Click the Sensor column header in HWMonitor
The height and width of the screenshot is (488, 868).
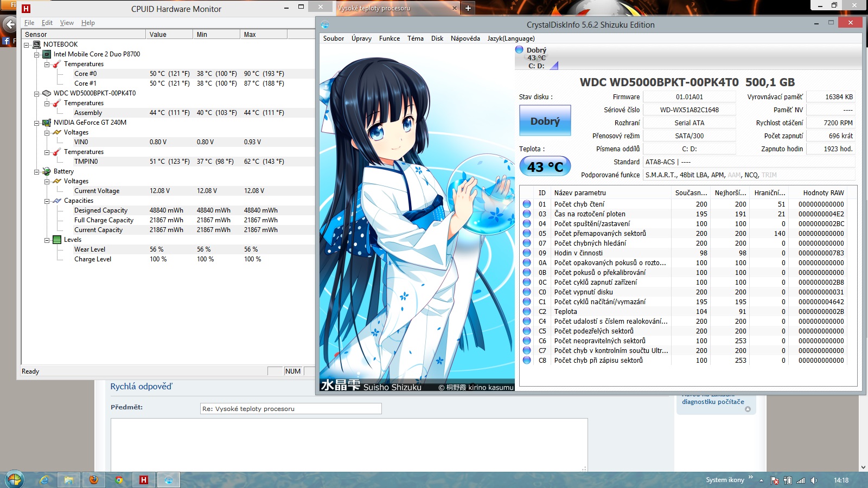(x=84, y=34)
